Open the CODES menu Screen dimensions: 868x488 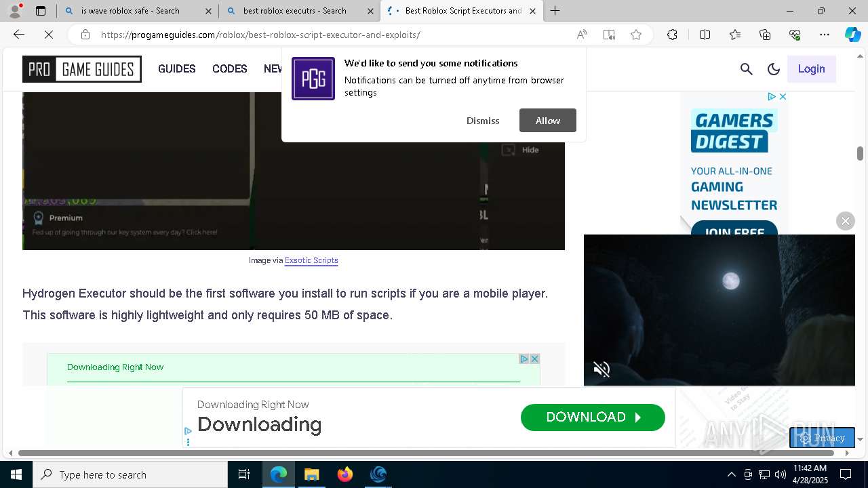point(230,68)
